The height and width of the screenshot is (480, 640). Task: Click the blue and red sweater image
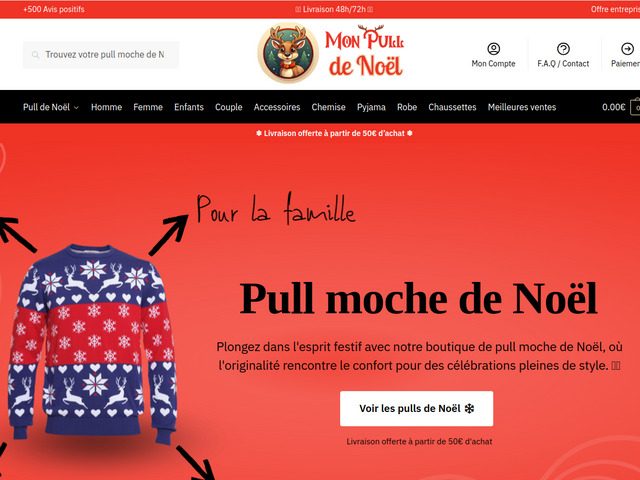pyautogui.click(x=92, y=344)
